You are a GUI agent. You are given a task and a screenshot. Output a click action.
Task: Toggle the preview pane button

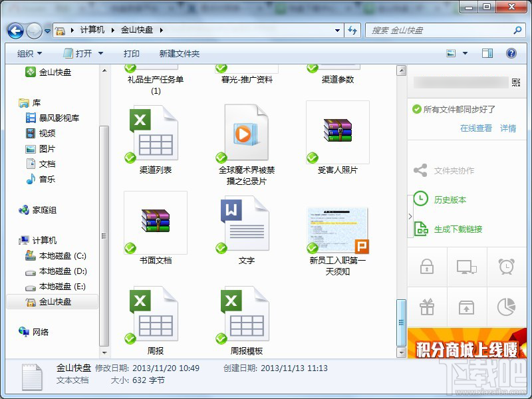[487, 53]
